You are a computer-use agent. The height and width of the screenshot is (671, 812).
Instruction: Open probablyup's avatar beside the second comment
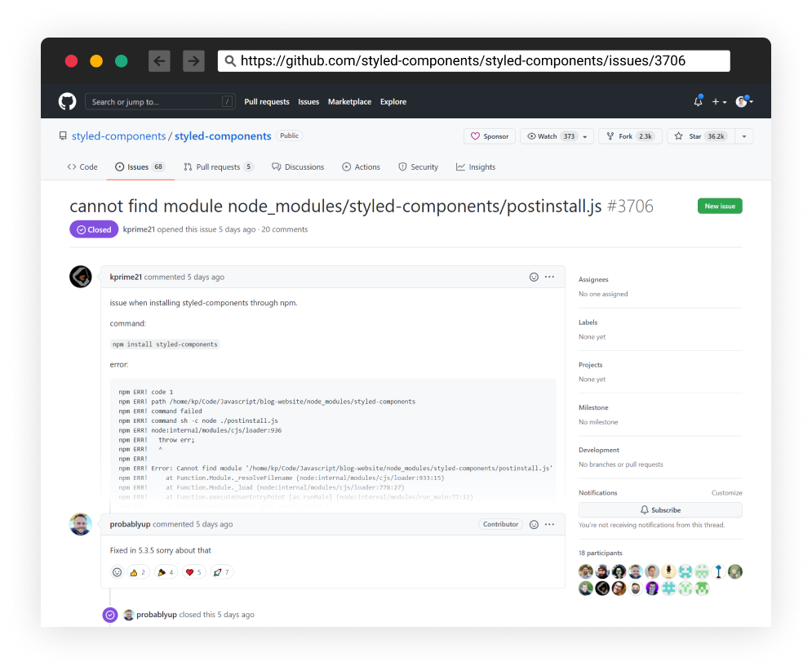(81, 524)
